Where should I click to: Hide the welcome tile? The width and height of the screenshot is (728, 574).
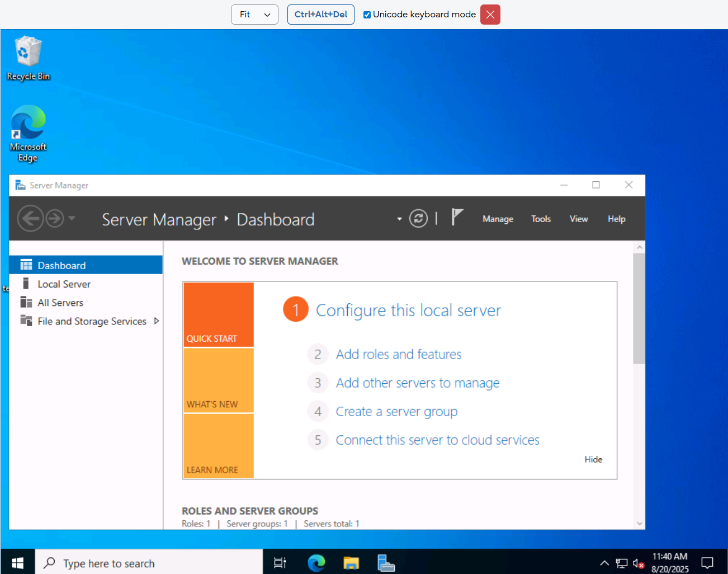[x=593, y=459]
